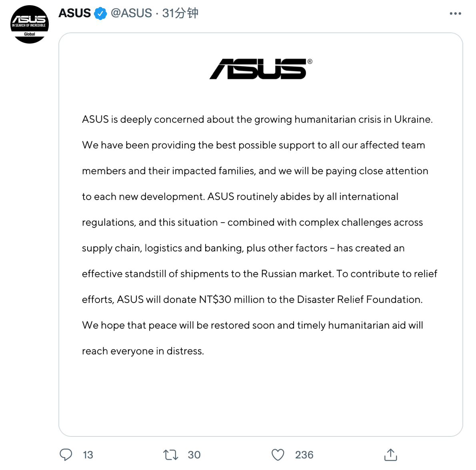The width and height of the screenshot is (476, 470).
Task: Click the large ASUS logo in image
Action: coord(258,69)
